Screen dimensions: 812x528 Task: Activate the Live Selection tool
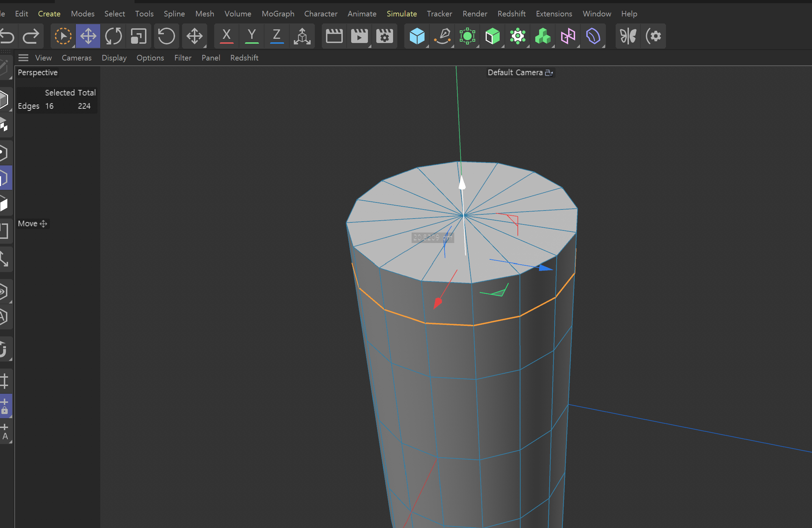tap(63, 36)
